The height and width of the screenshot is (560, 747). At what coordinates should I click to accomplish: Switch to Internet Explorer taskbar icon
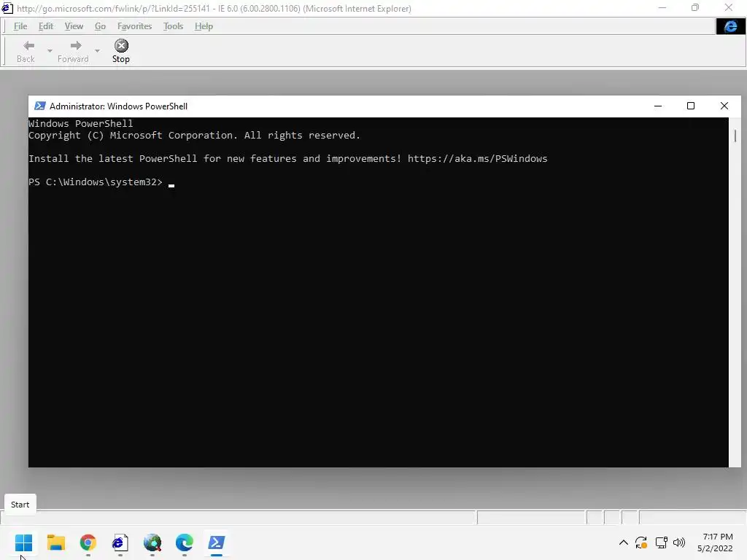[x=120, y=542]
